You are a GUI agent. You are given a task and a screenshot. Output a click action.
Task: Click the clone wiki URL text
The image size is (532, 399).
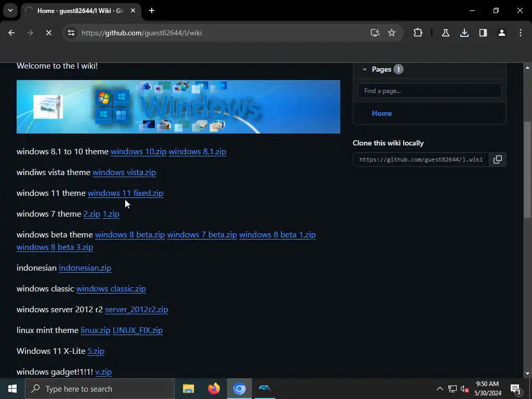coord(421,159)
